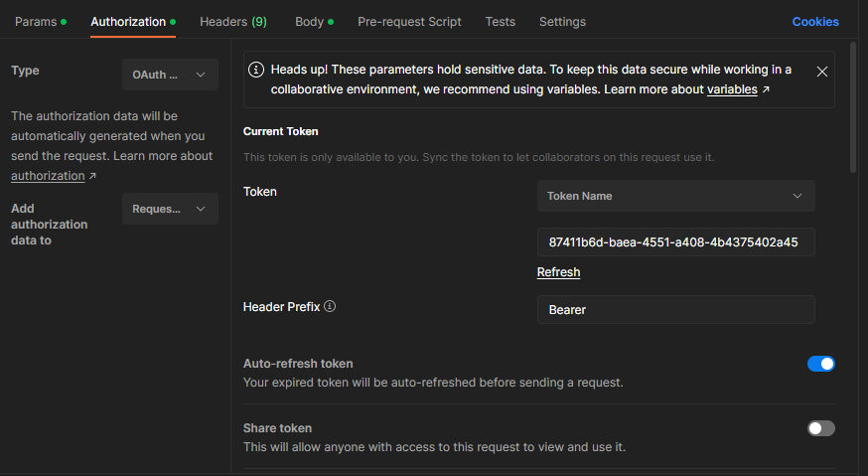Click the Cookies link

coord(815,21)
